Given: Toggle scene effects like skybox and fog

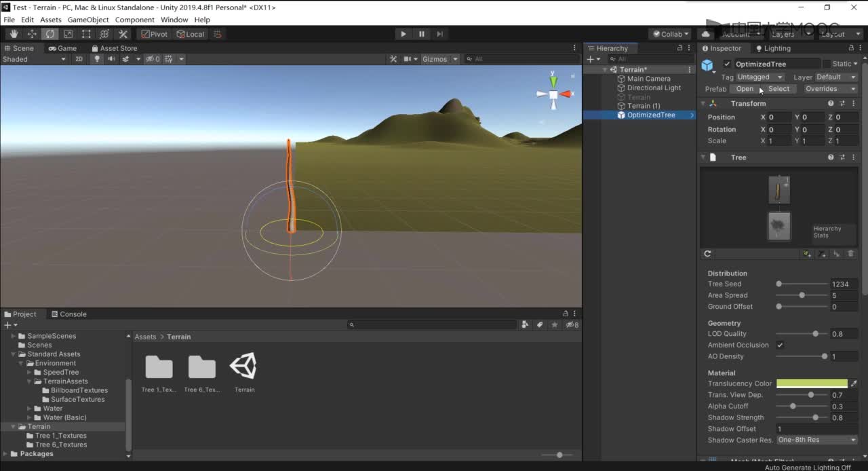Looking at the screenshot, I should point(126,59).
